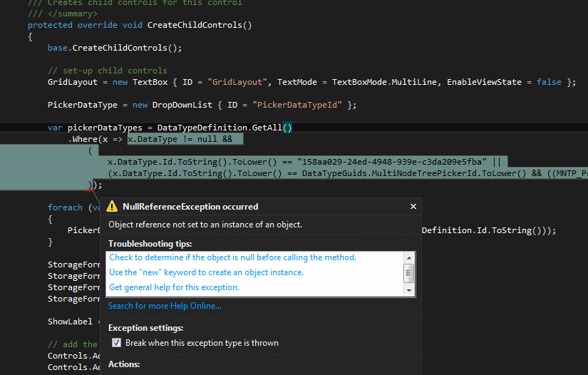588x375 pixels.
Task: Click 'base.CreateChildControls();' code line
Action: click(115, 48)
